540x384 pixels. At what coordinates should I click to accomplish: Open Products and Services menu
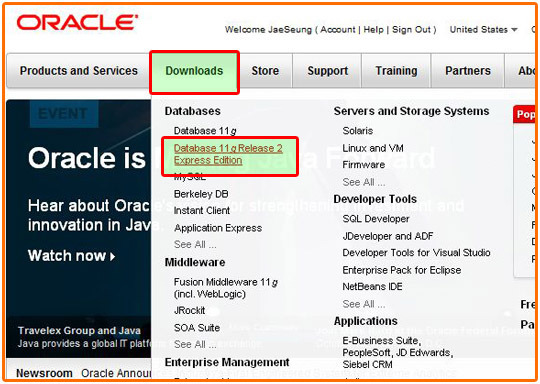pyautogui.click(x=79, y=71)
